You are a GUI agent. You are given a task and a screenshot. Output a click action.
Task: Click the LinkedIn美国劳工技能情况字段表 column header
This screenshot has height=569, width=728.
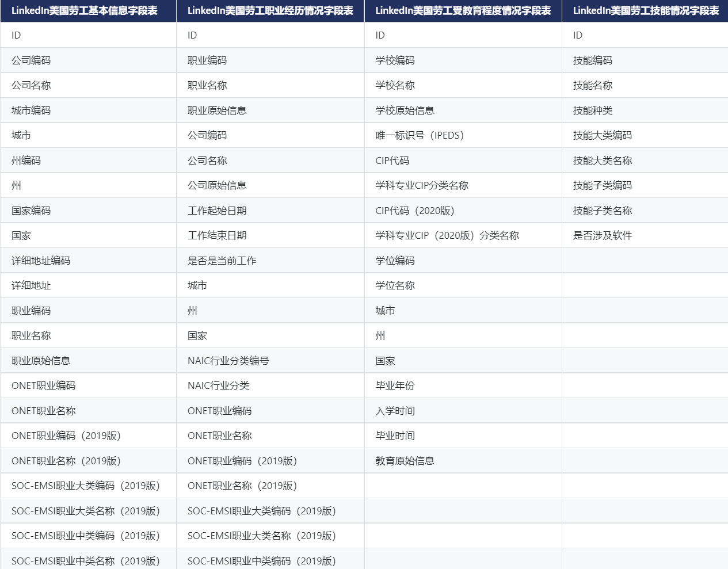[x=645, y=11]
